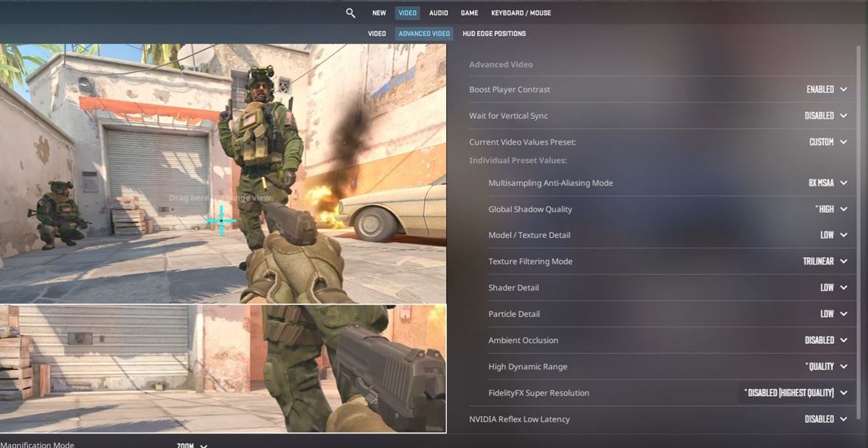Screen dimensions: 868x448
Task: Open Texture Filtering Mode dropdown
Action: pos(825,262)
